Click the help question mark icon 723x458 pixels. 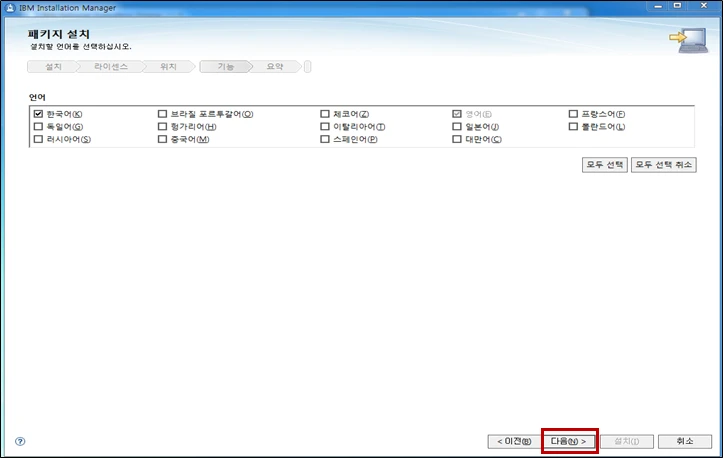click(20, 440)
